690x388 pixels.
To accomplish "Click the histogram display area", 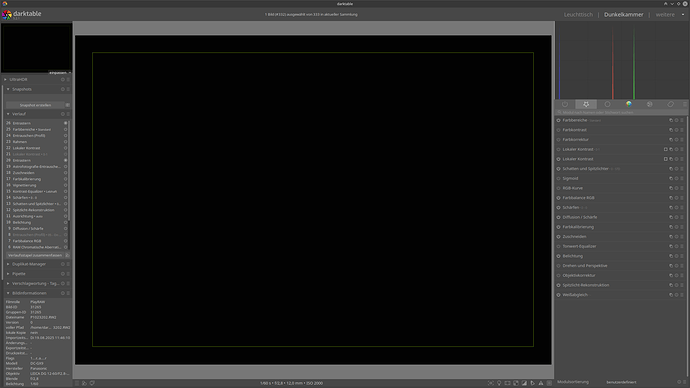I will point(621,60).
